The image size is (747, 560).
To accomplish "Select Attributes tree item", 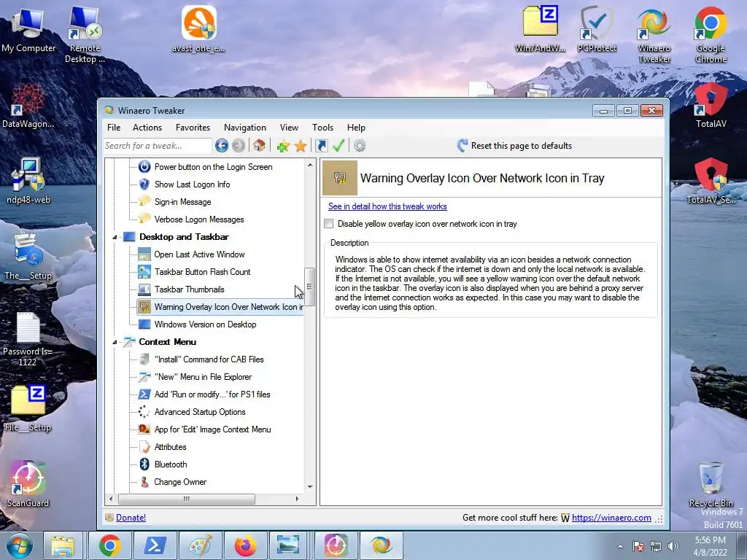I will [170, 447].
